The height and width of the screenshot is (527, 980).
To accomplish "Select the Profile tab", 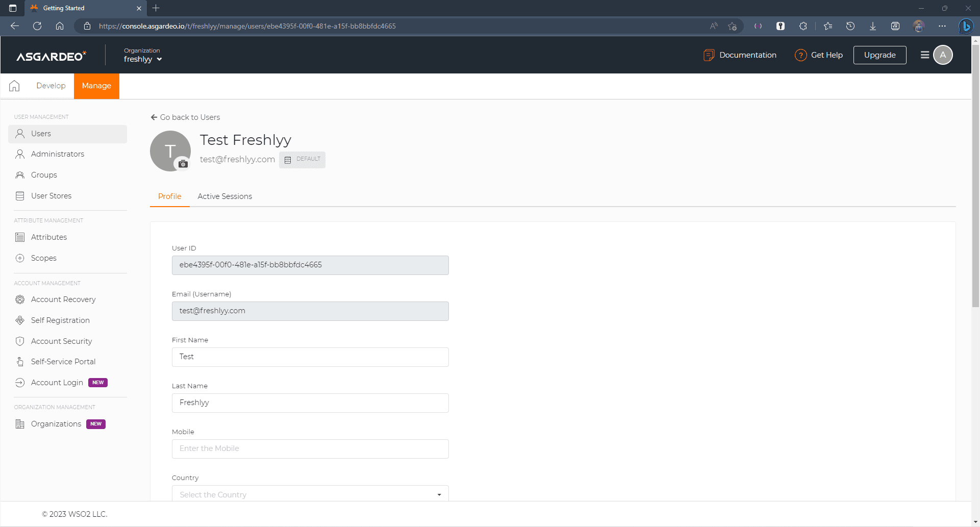I will 170,196.
